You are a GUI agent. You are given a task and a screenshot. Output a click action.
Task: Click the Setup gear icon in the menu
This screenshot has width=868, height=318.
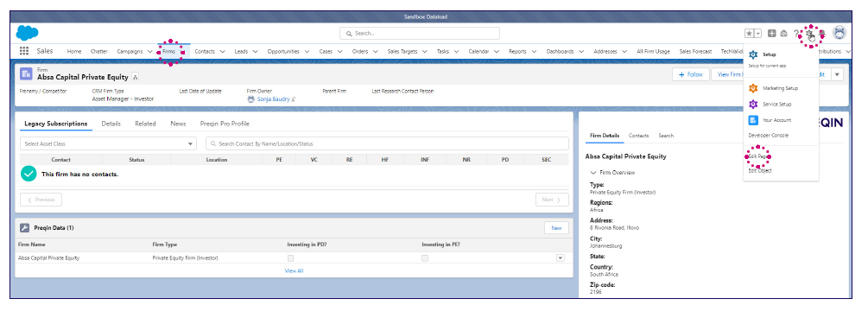pyautogui.click(x=753, y=54)
